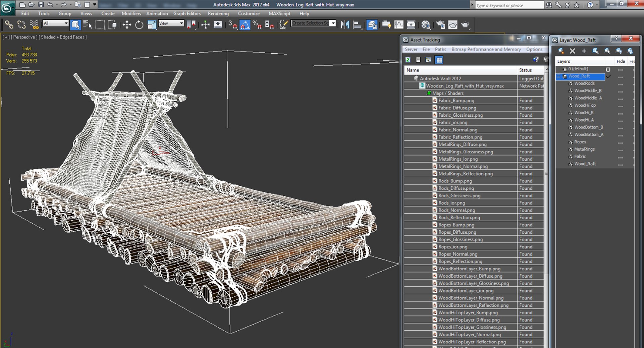
Task: Toggle the Angle Snap icon
Action: 245,25
